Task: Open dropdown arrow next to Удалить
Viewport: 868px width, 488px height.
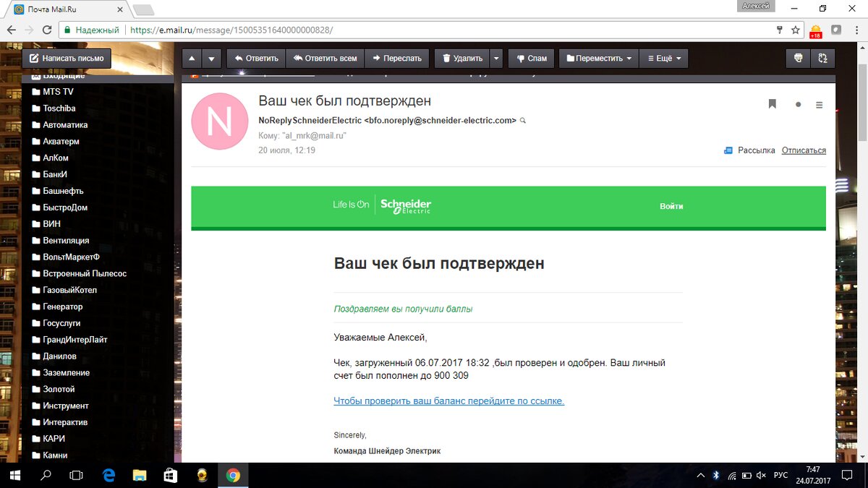Action: point(496,58)
